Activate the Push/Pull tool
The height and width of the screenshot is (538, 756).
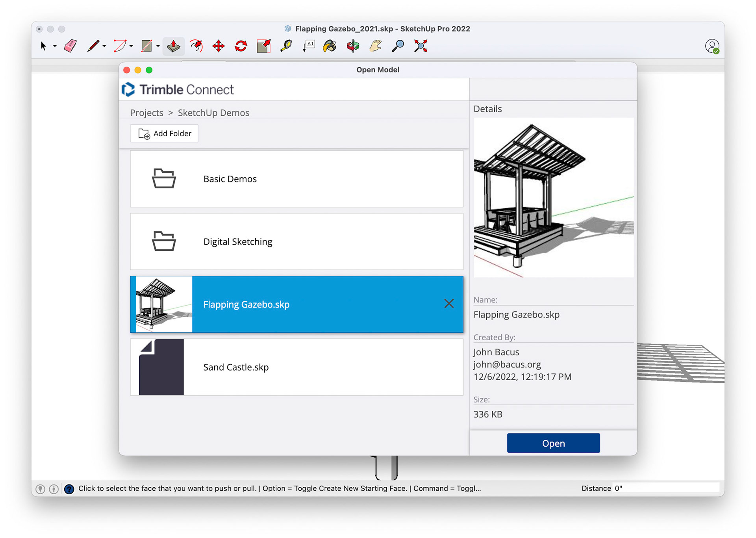[x=174, y=46]
